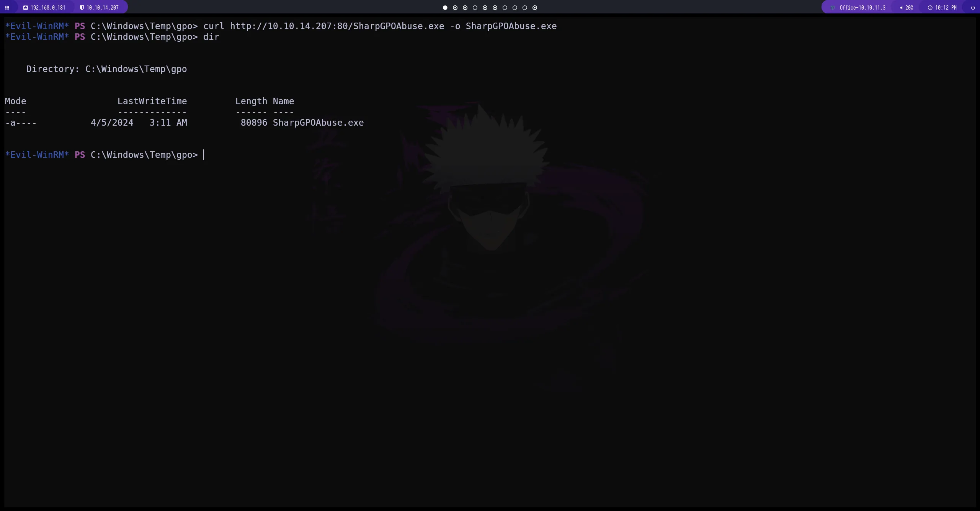Click the cube icon beside Office-10.10.11.3
Viewport: 980px width, 511px height.
[x=833, y=8]
